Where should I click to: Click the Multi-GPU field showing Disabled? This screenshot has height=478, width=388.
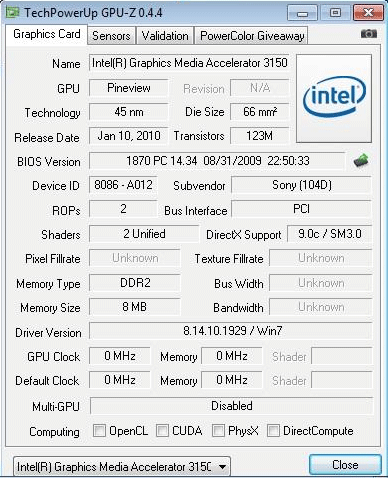pos(231,406)
